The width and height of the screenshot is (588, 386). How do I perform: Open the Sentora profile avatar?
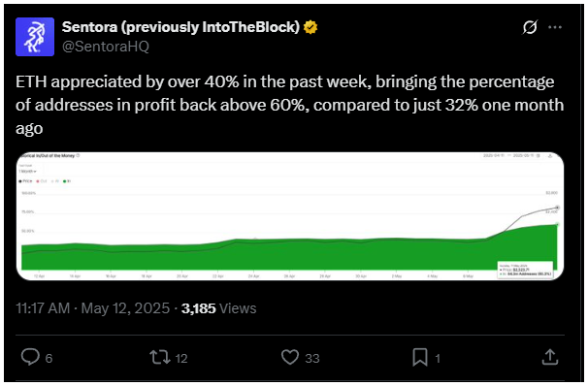point(35,37)
